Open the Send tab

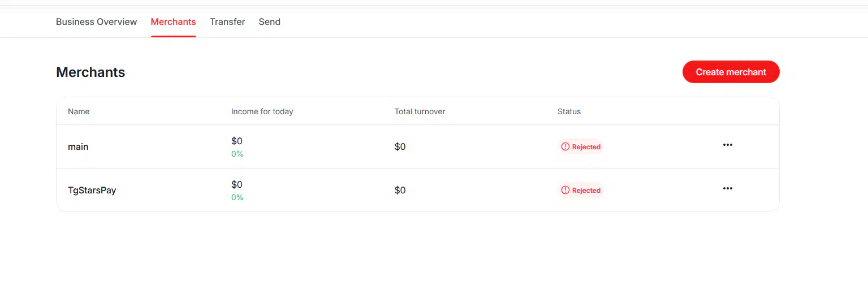click(269, 22)
